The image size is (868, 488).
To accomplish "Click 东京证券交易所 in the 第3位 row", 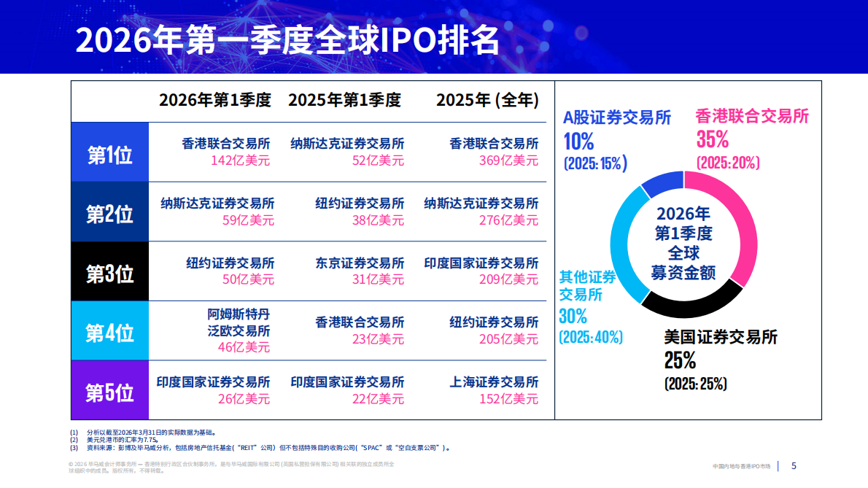I will 360,263.
